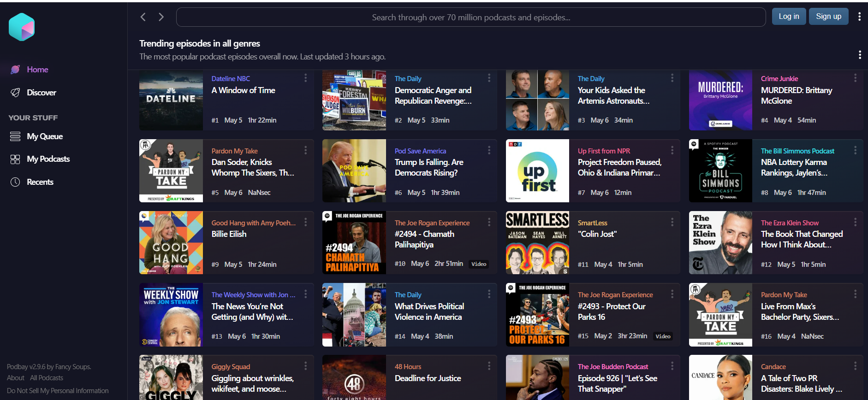The width and height of the screenshot is (868, 400).
Task: Go back with the left arrow
Action: pos(143,17)
